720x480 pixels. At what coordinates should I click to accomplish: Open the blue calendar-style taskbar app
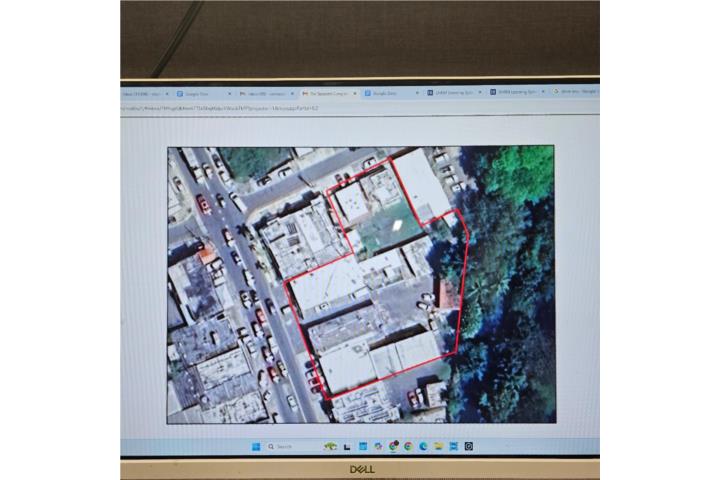tap(363, 446)
